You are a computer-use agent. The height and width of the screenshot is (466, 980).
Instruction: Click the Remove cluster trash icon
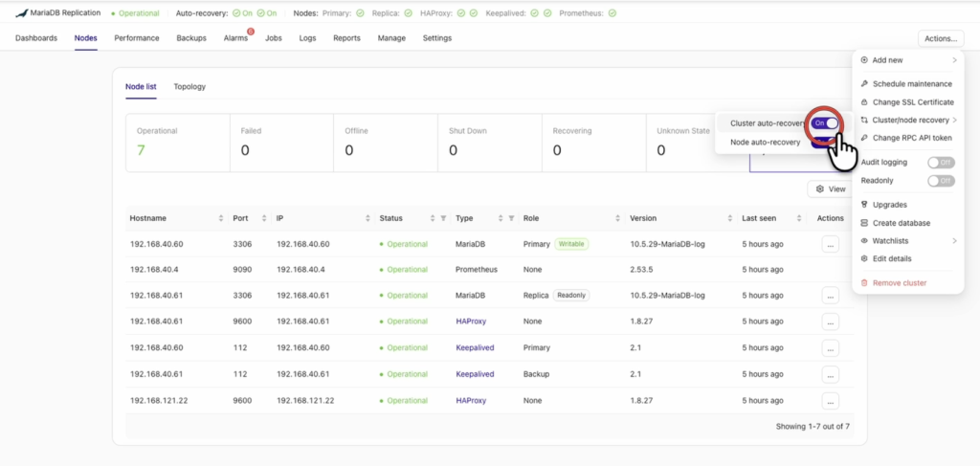pyautogui.click(x=864, y=283)
